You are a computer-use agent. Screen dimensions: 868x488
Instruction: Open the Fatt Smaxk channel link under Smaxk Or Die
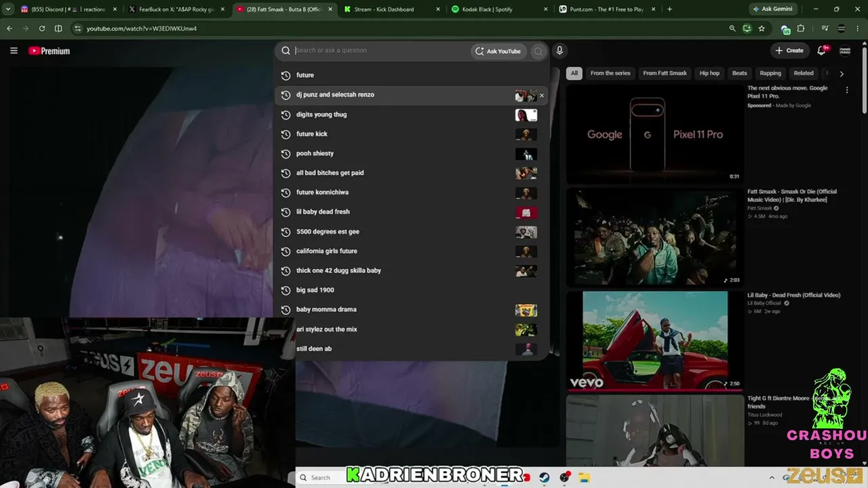(x=759, y=208)
